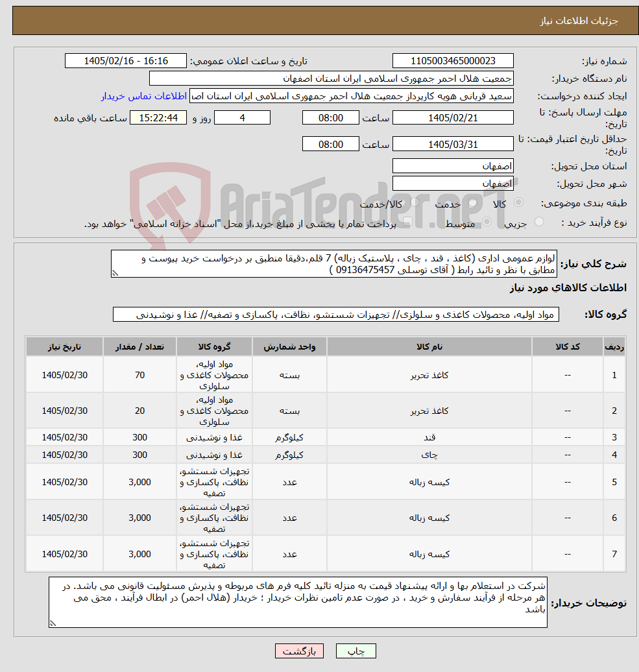
Task: Click کیسه زباله in row 6
Action: click(429, 518)
